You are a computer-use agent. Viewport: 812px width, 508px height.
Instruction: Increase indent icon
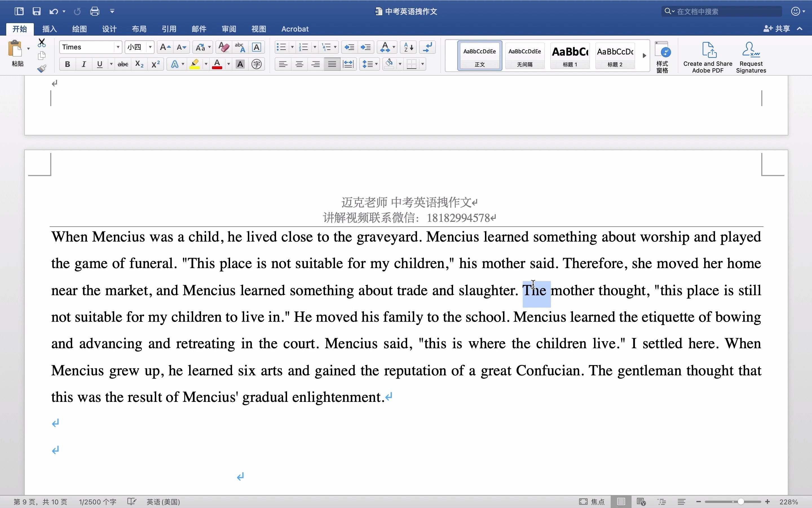click(x=366, y=47)
